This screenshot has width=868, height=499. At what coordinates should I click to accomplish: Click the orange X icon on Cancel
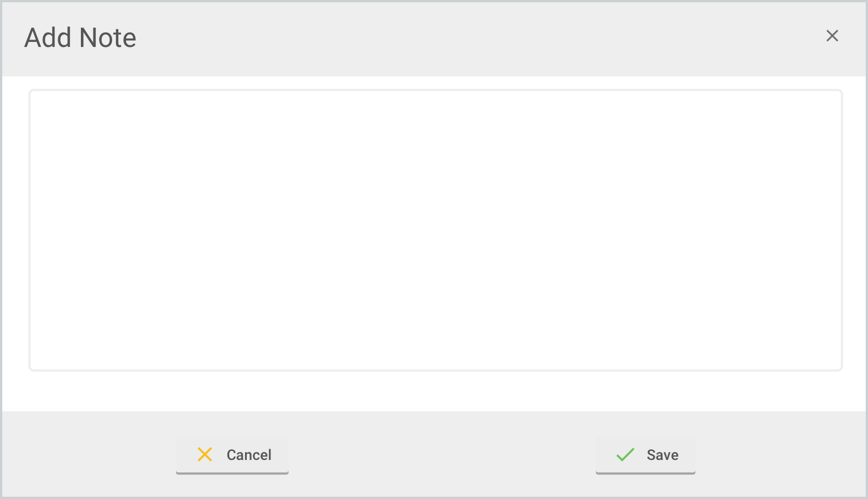pos(205,454)
